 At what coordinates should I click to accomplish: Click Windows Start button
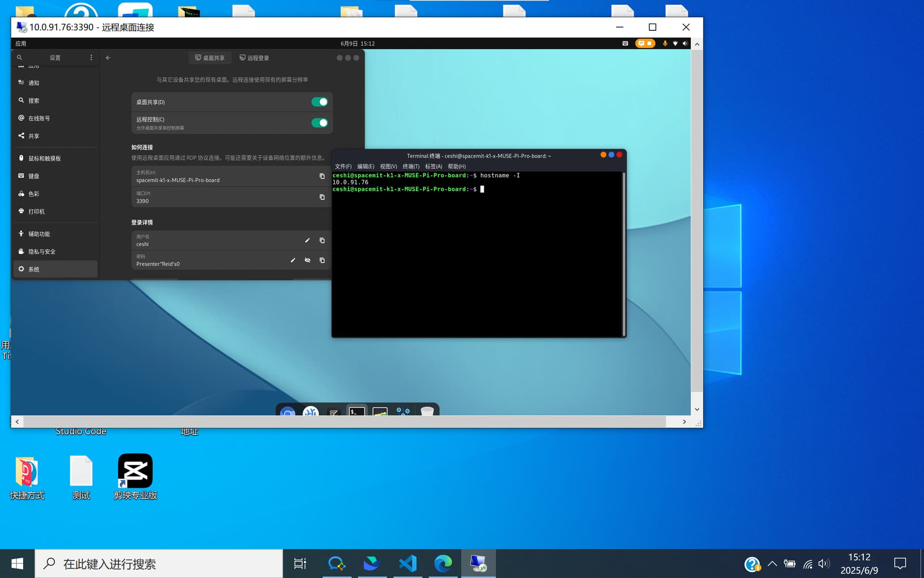click(17, 564)
